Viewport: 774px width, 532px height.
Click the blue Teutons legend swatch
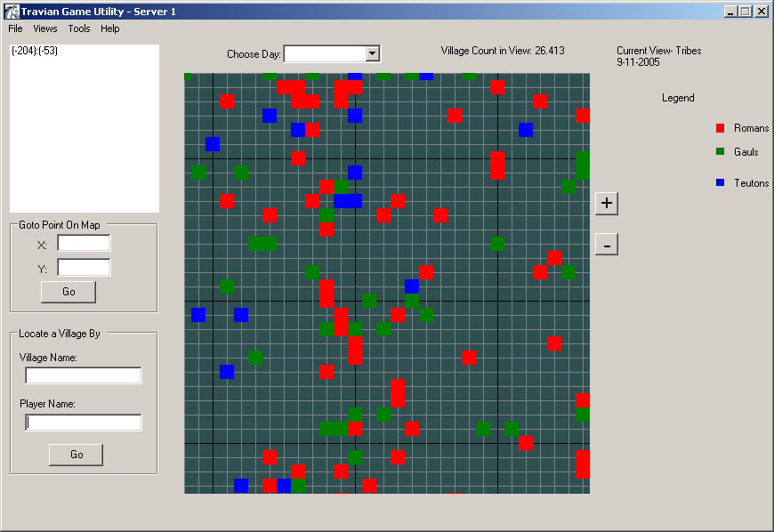click(721, 182)
